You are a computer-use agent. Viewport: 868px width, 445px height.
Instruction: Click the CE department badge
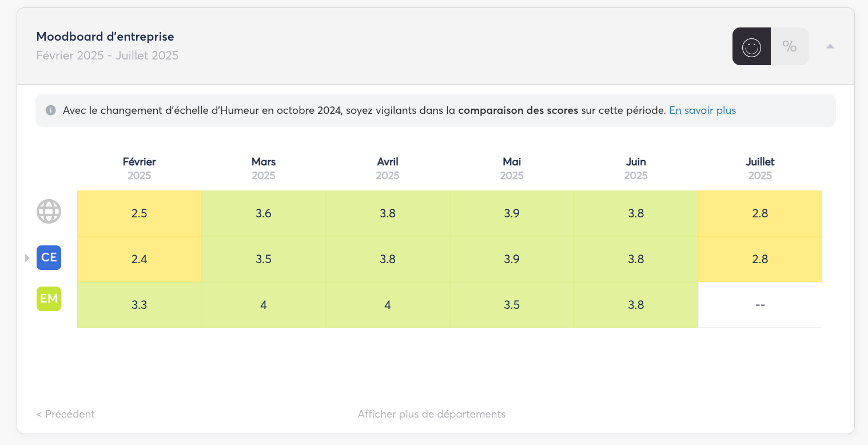pos(49,257)
